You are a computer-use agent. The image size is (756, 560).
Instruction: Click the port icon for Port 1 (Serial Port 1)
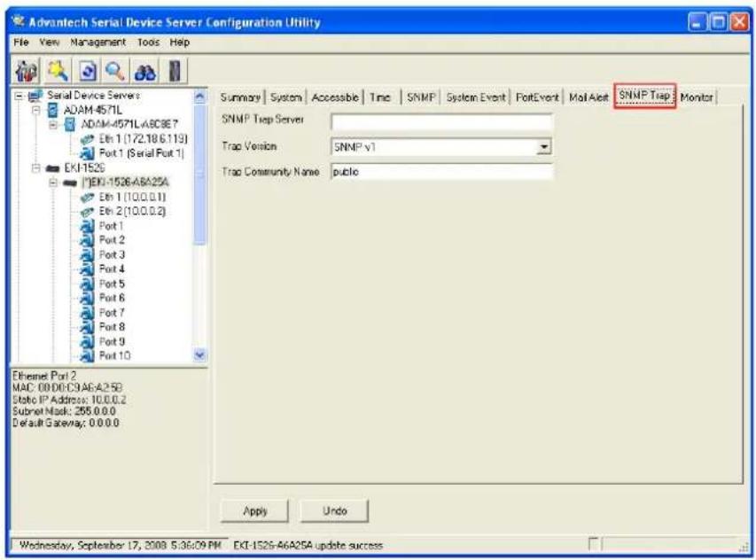87,153
